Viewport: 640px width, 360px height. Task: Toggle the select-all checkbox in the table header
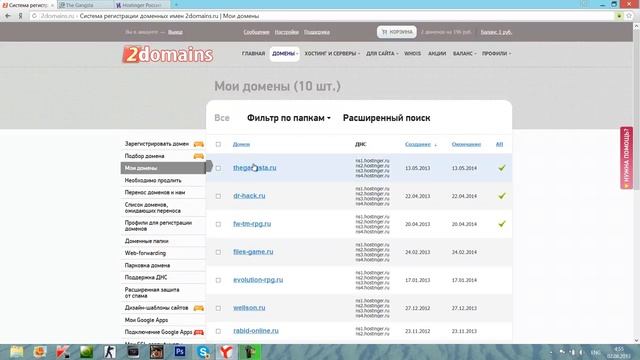click(x=218, y=144)
